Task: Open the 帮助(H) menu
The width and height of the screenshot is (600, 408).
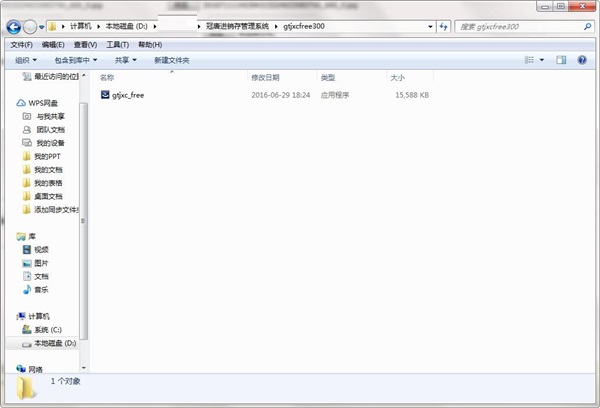Action: 150,45
